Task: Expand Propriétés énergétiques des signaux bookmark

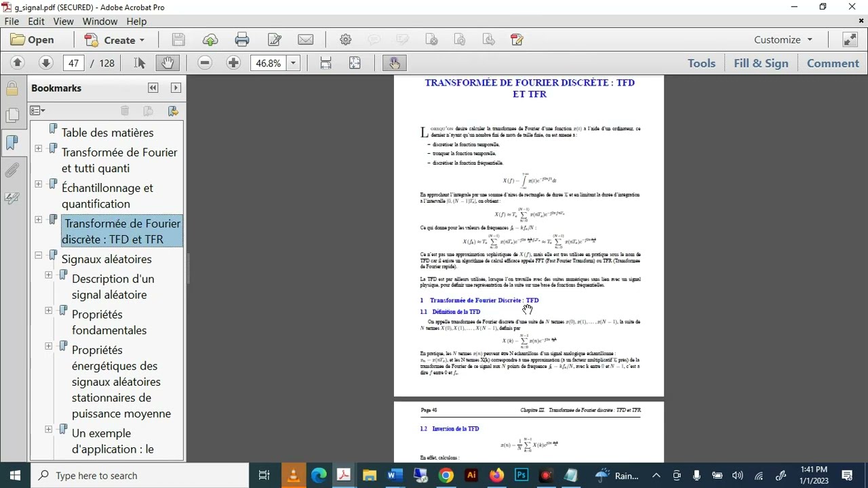Action: click(49, 346)
